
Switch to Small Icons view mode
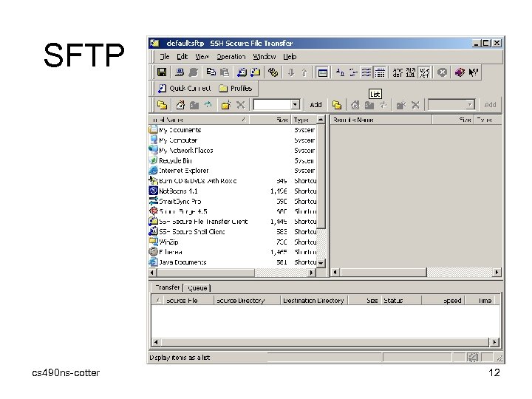pos(353,72)
